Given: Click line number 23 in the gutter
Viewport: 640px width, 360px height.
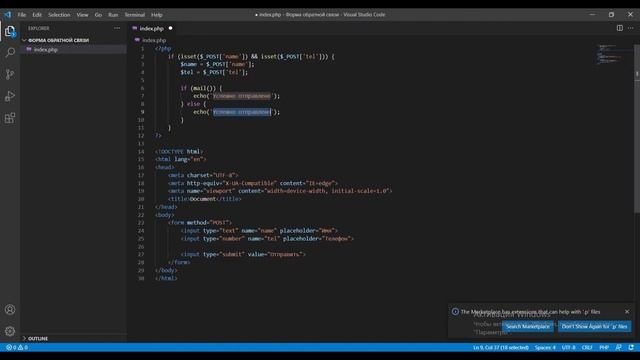Looking at the screenshot, I should click(x=141, y=222).
